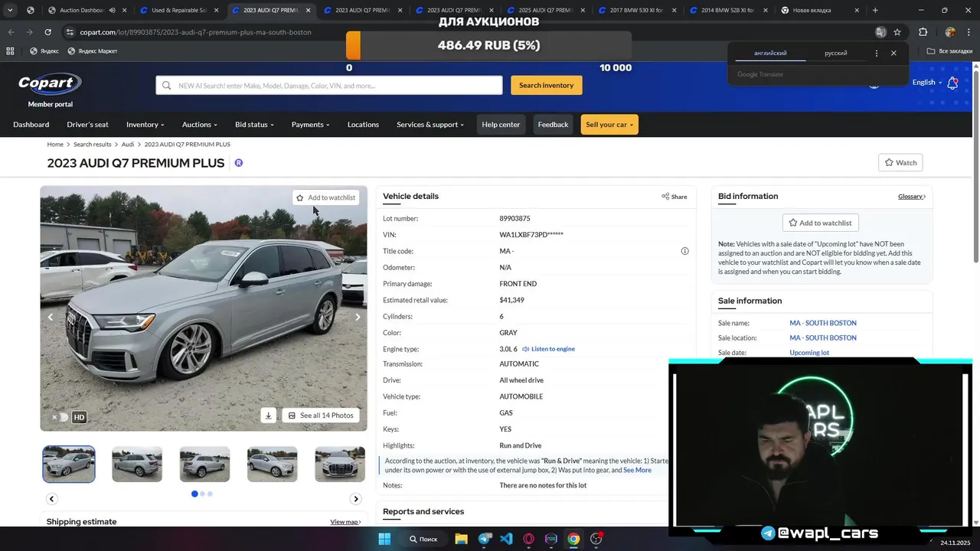Open the Chrome tab search dropdown
Screen dimensions: 980x551
pyautogui.click(x=10, y=11)
